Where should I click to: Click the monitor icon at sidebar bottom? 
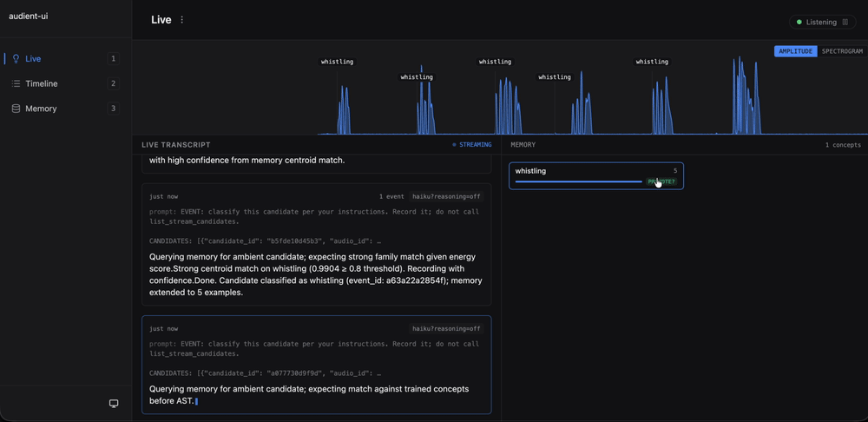(x=114, y=404)
